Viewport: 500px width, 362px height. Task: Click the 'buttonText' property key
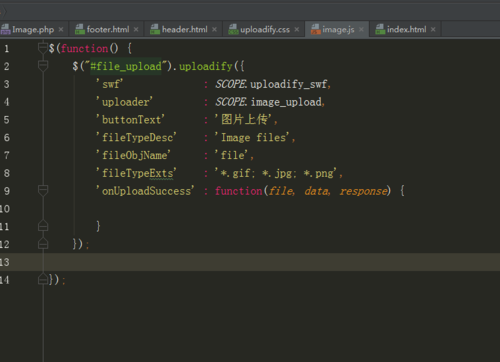click(130, 120)
